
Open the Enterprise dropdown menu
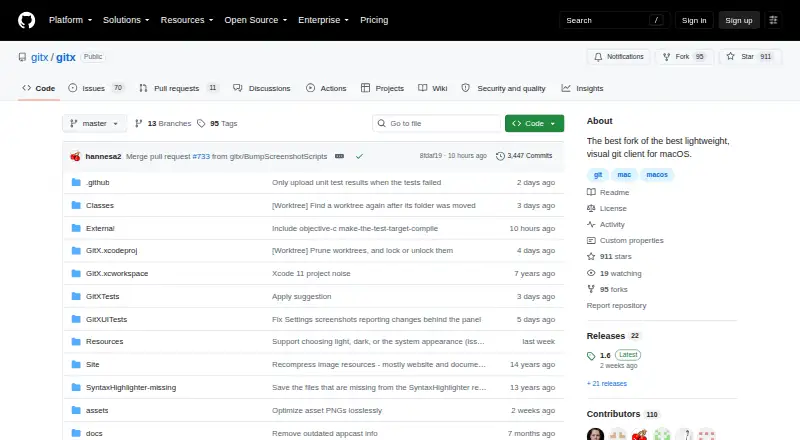(323, 20)
